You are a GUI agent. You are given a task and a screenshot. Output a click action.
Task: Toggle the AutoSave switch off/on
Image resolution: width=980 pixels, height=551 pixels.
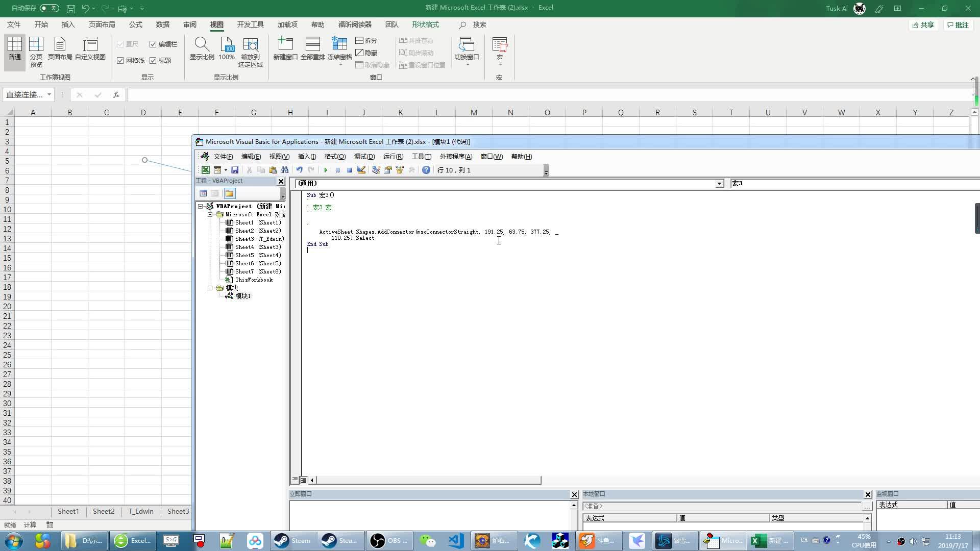click(49, 8)
